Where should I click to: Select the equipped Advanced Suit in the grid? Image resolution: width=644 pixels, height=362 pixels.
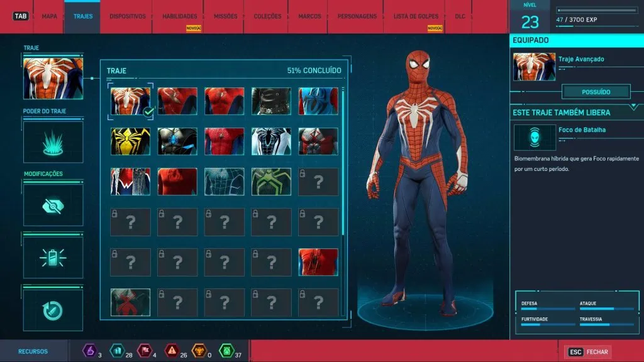coord(130,101)
